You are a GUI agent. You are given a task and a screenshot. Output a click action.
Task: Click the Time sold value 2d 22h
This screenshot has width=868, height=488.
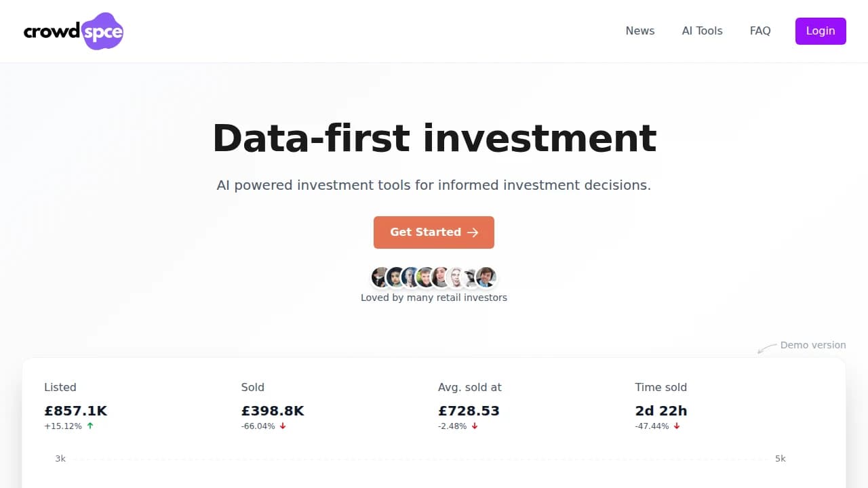(x=660, y=411)
